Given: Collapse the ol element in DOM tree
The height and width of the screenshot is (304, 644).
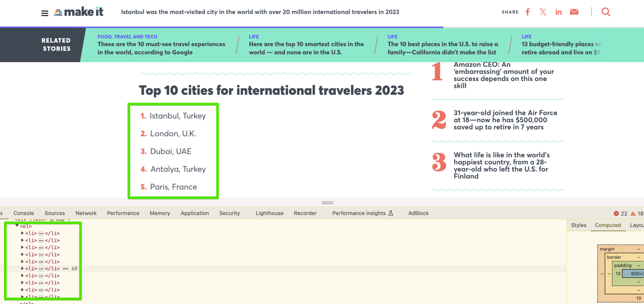Looking at the screenshot, I should (17, 226).
